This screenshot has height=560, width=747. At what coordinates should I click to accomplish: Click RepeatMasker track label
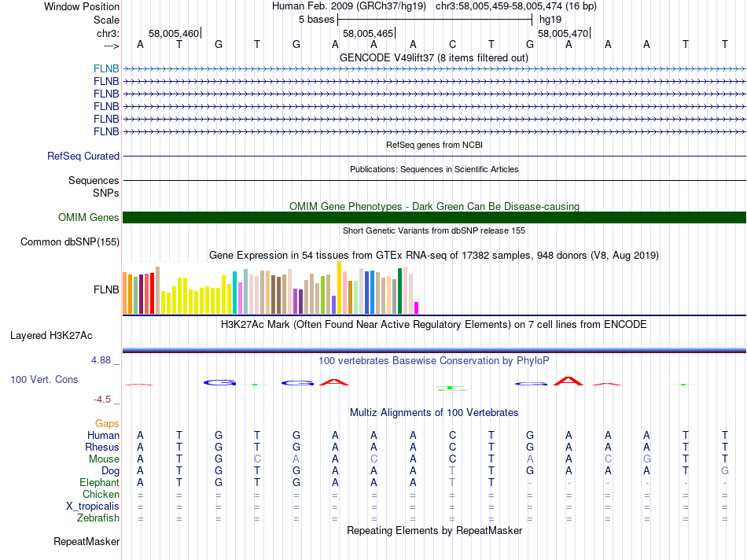[86, 541]
